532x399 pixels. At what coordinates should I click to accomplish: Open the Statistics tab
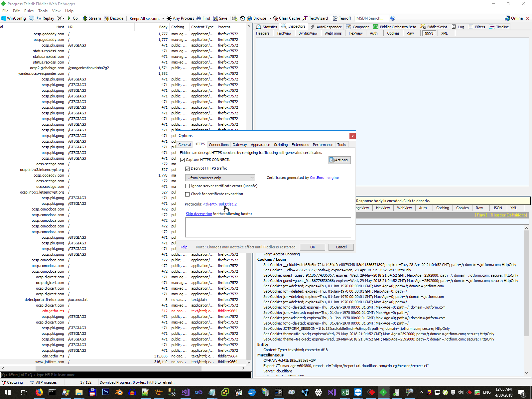point(267,27)
